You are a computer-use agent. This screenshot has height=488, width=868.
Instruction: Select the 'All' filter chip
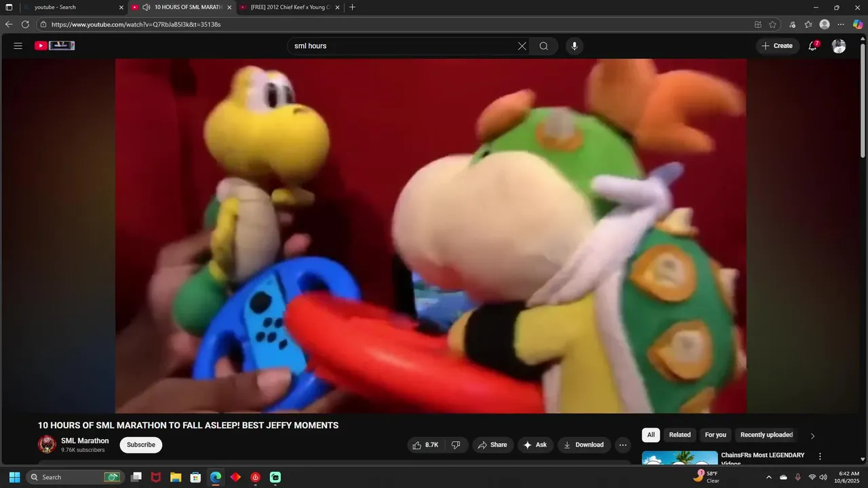(x=651, y=435)
